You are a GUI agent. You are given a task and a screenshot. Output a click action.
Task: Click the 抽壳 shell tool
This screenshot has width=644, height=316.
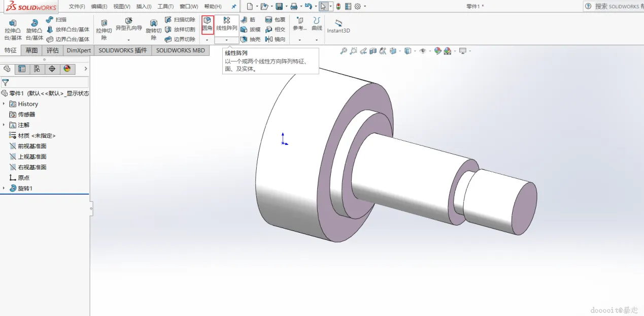(x=250, y=39)
